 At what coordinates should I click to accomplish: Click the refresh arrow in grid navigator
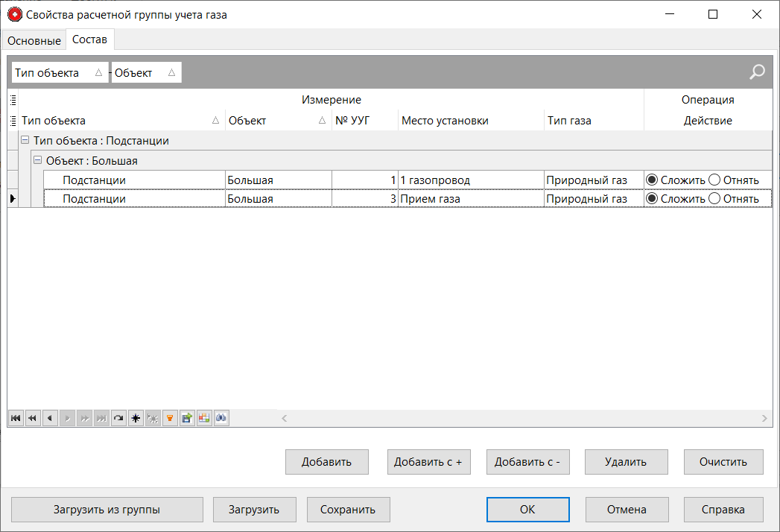pos(118,419)
